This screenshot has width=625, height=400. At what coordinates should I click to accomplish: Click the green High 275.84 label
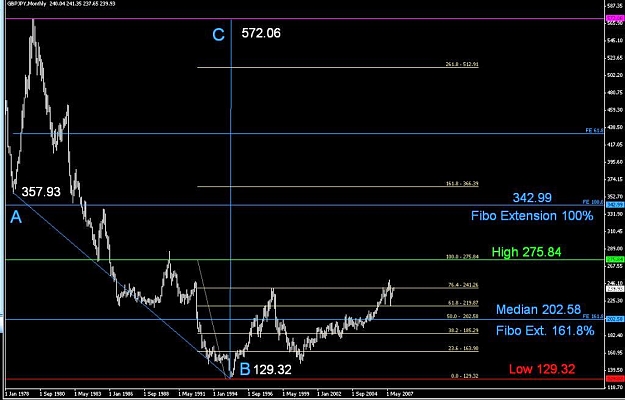527,252
